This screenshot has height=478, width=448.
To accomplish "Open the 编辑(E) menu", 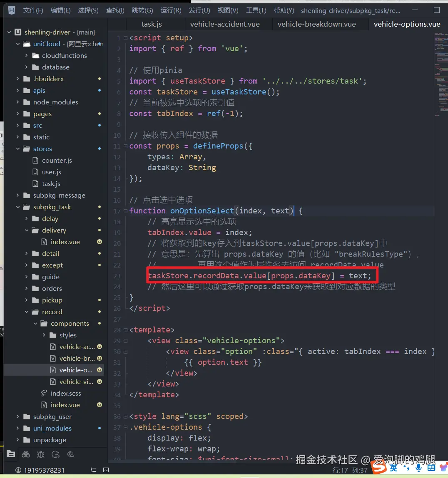I will point(60,10).
